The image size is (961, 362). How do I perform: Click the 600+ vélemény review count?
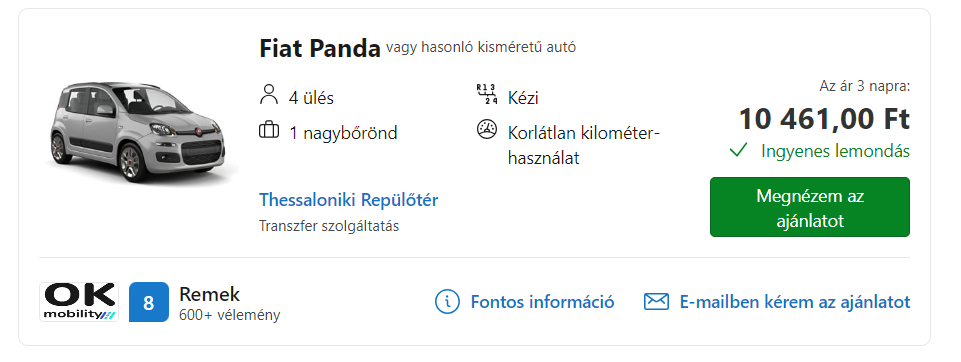[229, 315]
